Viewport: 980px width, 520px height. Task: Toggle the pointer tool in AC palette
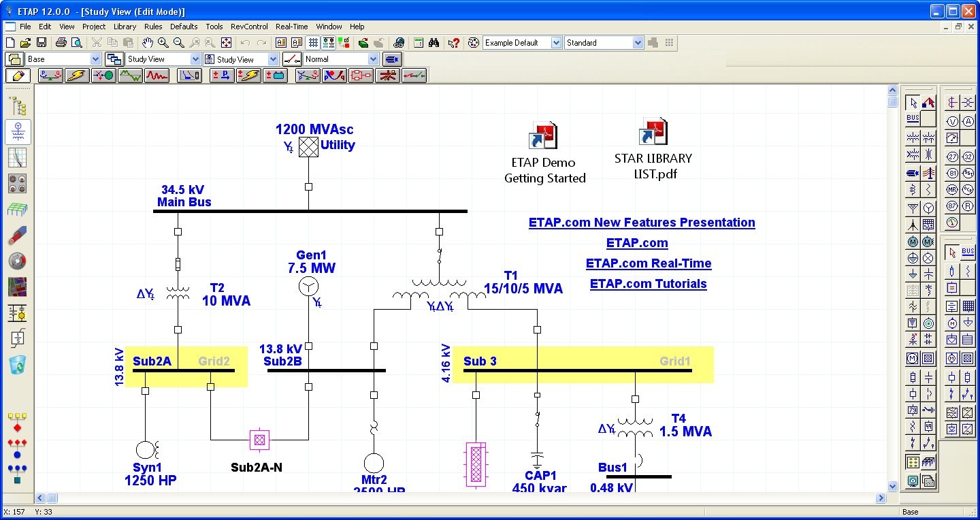(x=913, y=103)
